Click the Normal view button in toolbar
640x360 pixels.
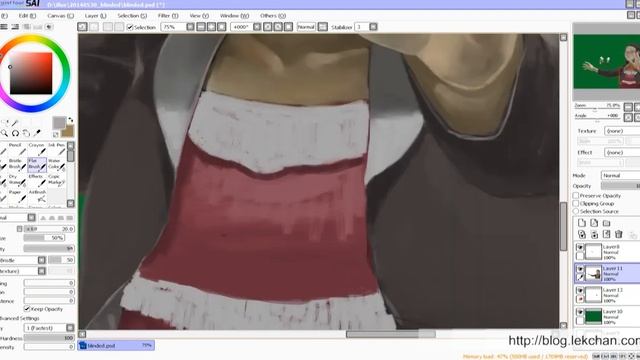pos(306,27)
